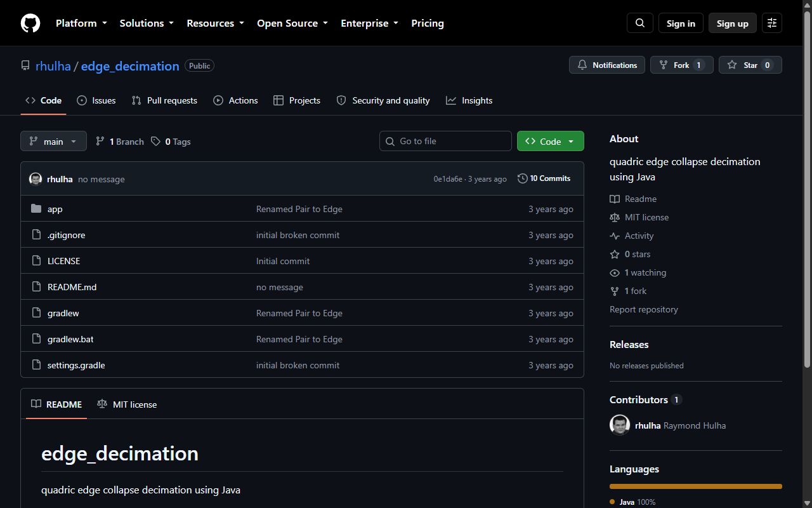The image size is (812, 508).
Task: Expand the Enterprise menu
Action: (x=369, y=23)
